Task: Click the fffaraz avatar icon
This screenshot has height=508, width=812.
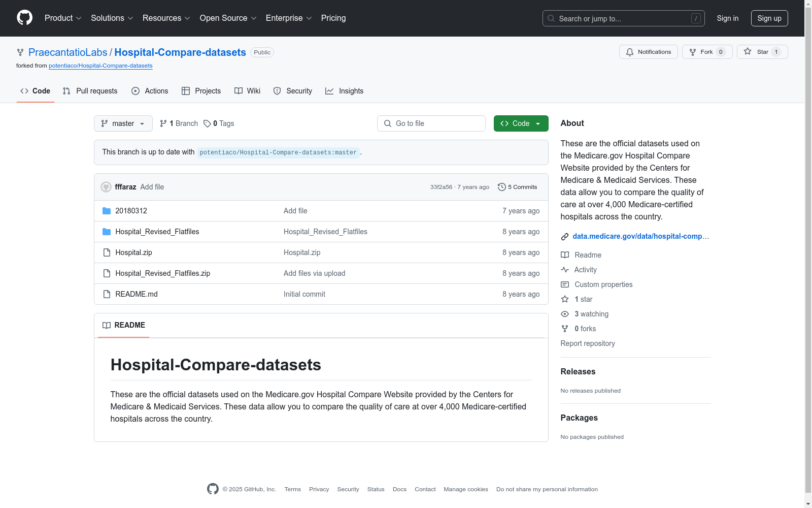Action: 106,187
